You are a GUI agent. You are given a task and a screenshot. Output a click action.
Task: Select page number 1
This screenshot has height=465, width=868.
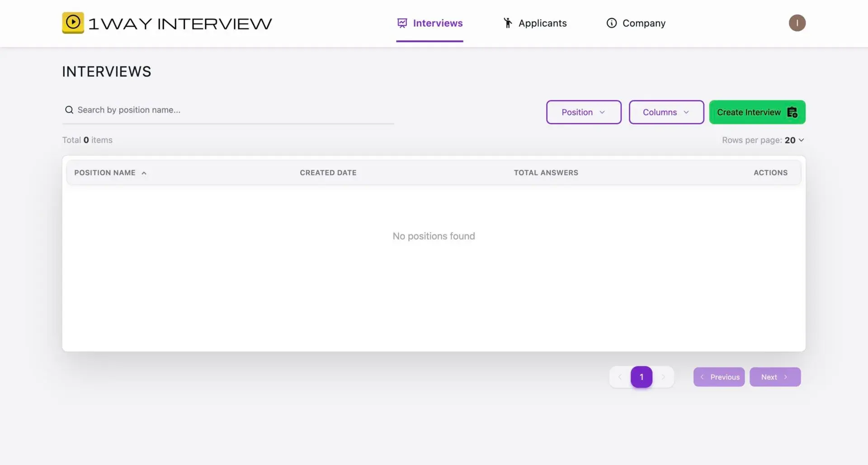642,377
